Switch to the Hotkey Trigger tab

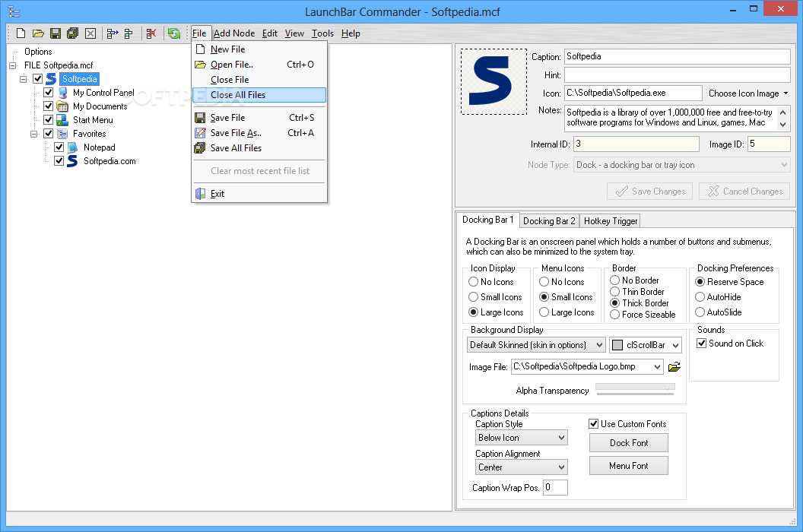[x=611, y=220]
